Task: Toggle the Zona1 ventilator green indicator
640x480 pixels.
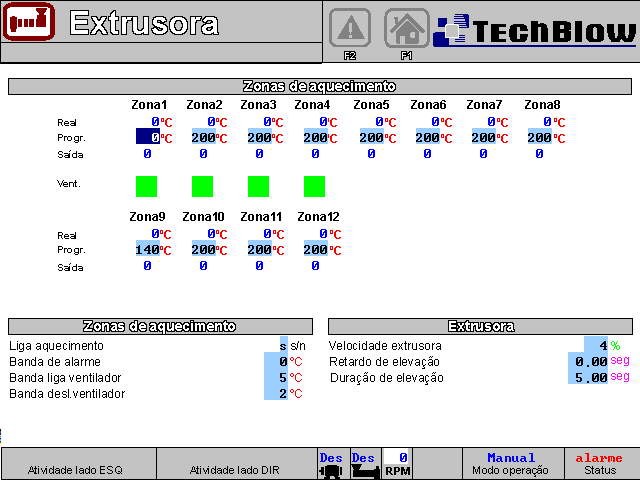Action: pyautogui.click(x=147, y=186)
